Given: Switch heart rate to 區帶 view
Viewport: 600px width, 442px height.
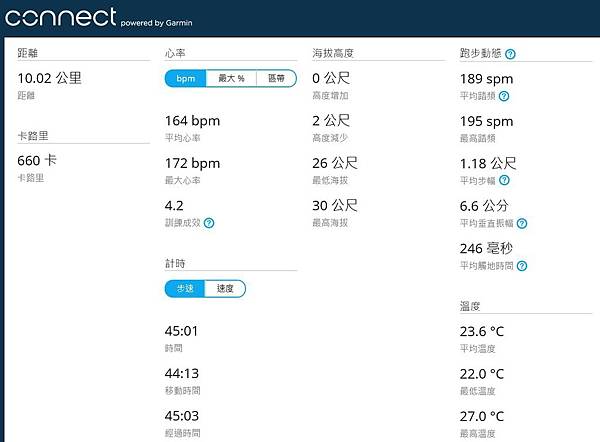Looking at the screenshot, I should coord(276,78).
